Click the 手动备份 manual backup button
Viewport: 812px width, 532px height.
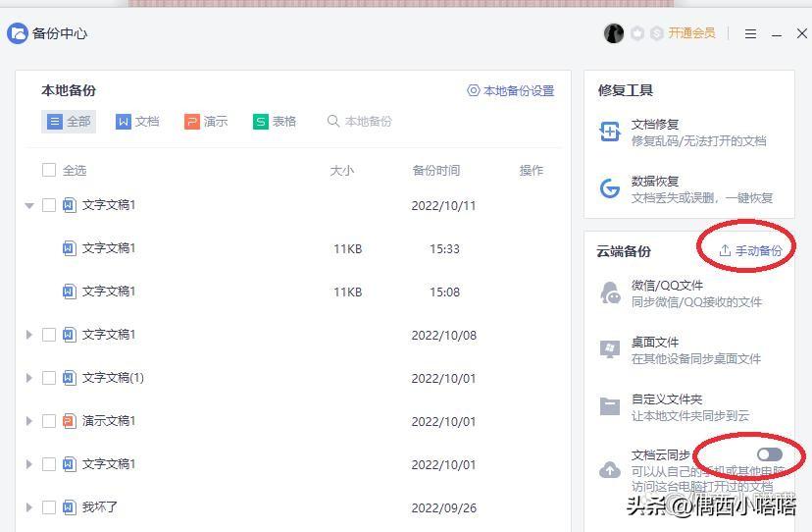750,250
